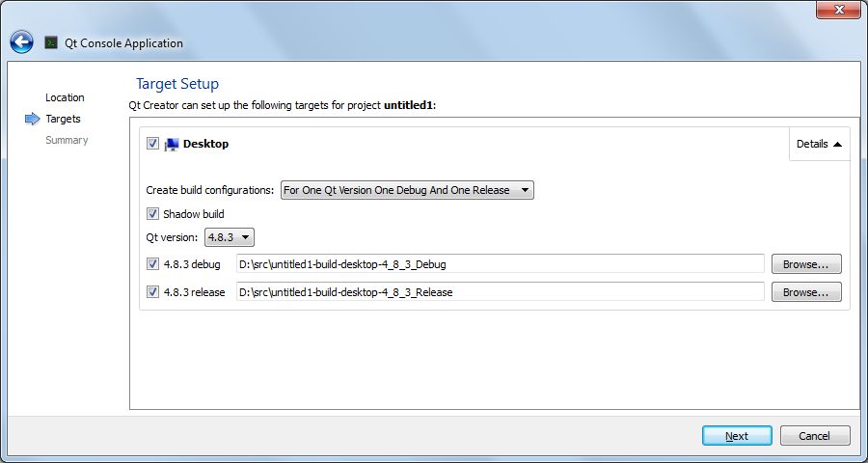Select the Summary step in sidebar
The image size is (868, 463).
[67, 140]
